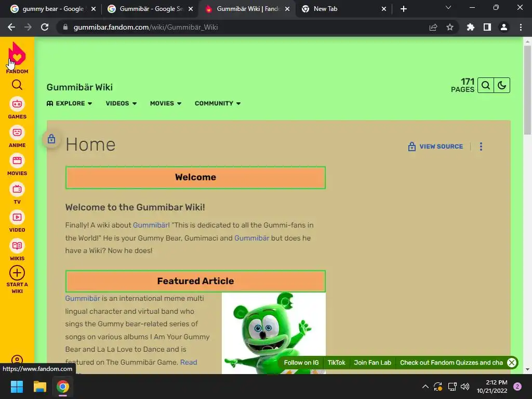
Task: Open the Gummibär link before 'but does he'
Action: (252, 238)
